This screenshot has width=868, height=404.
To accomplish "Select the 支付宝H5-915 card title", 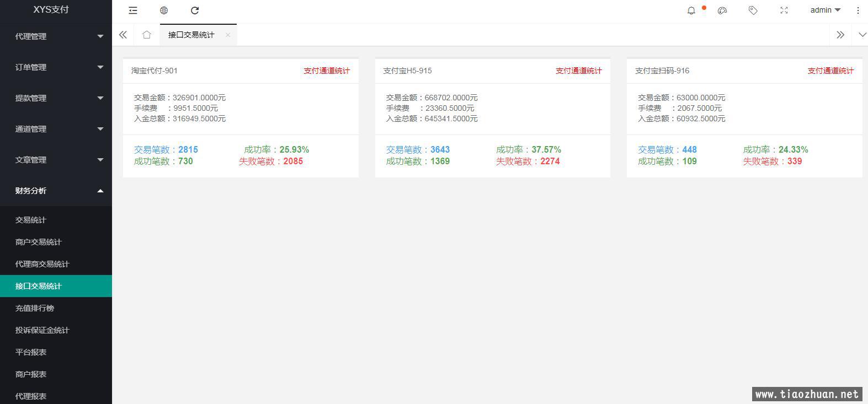I will pyautogui.click(x=407, y=71).
